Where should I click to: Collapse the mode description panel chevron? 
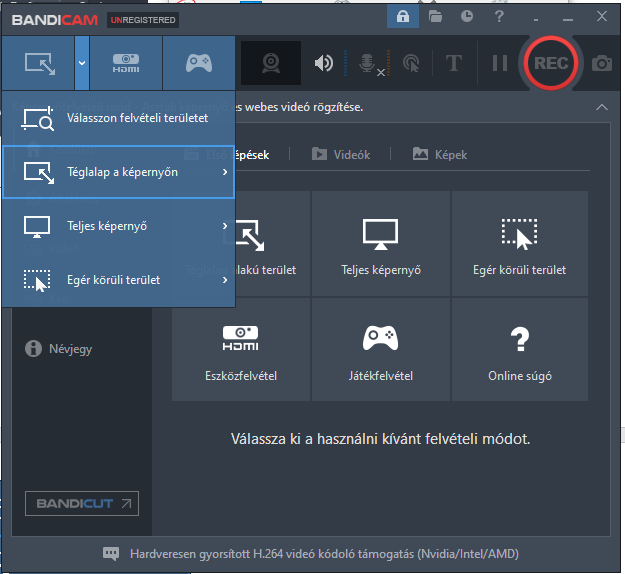click(x=602, y=107)
